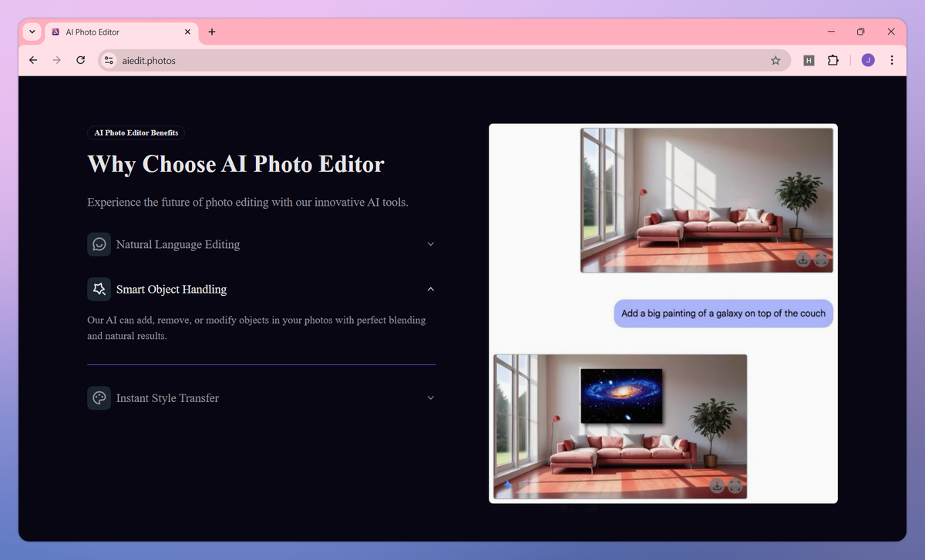
Task: Open fullscreen view of the galaxy painting image
Action: tap(735, 485)
